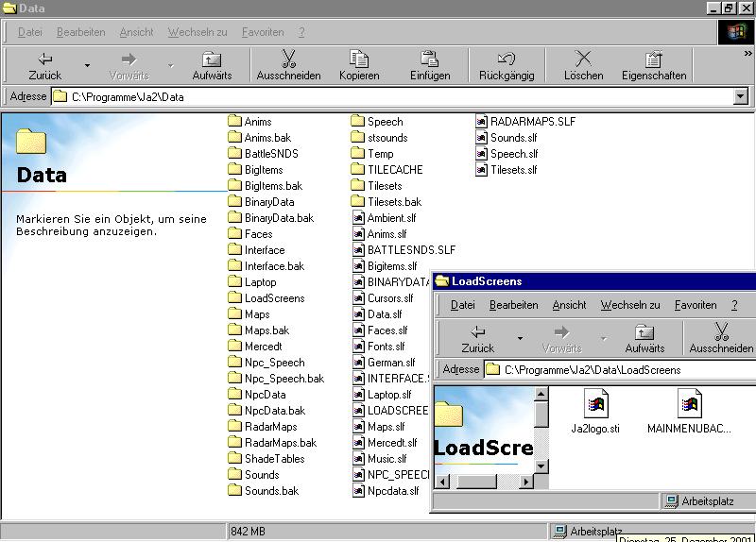This screenshot has width=756, height=542.
Task: Select the Laptop folder
Action: (252, 282)
